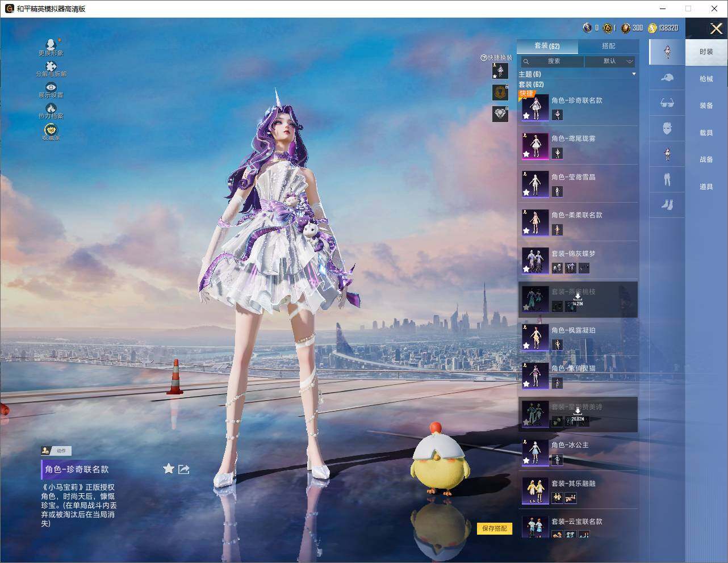Open the 更换形象 change appearance icon
The height and width of the screenshot is (563, 728).
[x=51, y=44]
